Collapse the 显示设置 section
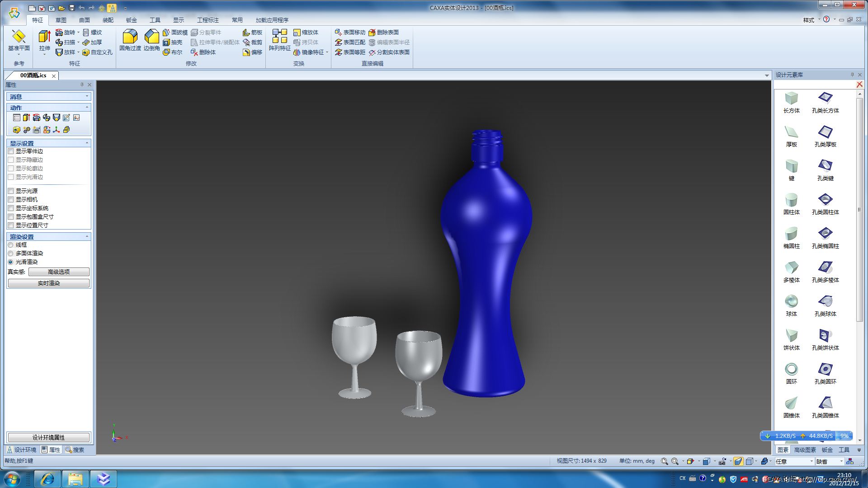 tap(87, 143)
